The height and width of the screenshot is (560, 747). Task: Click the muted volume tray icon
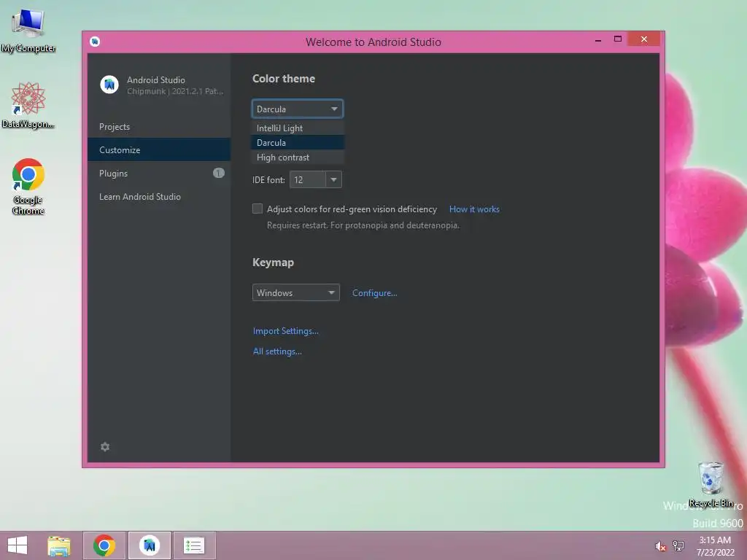(x=660, y=546)
